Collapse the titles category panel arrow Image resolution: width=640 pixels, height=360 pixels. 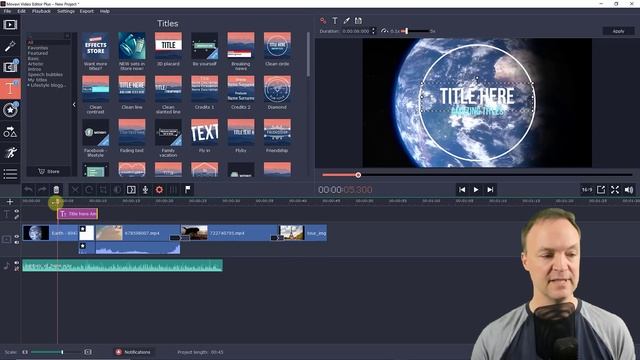(x=74, y=104)
